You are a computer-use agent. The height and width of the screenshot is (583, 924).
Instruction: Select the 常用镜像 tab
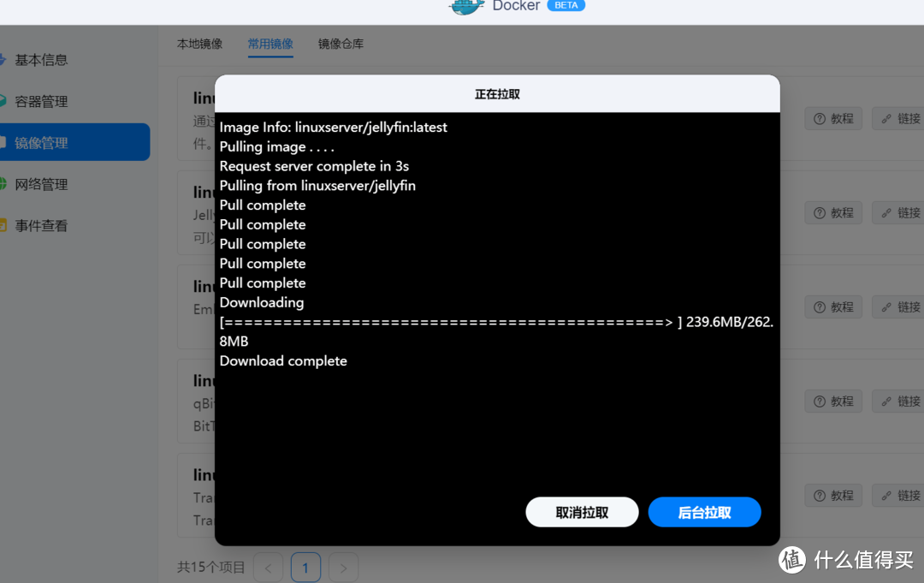tap(270, 45)
